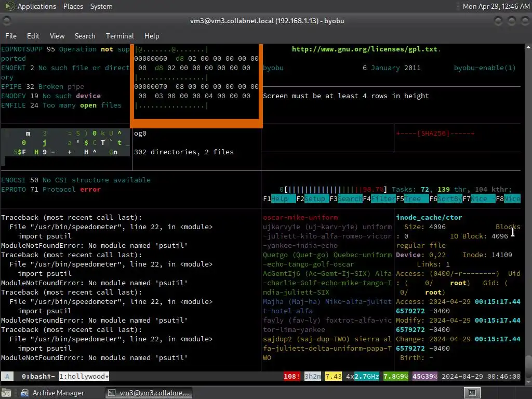Click htop F2 Setup function key

[x=312, y=199]
